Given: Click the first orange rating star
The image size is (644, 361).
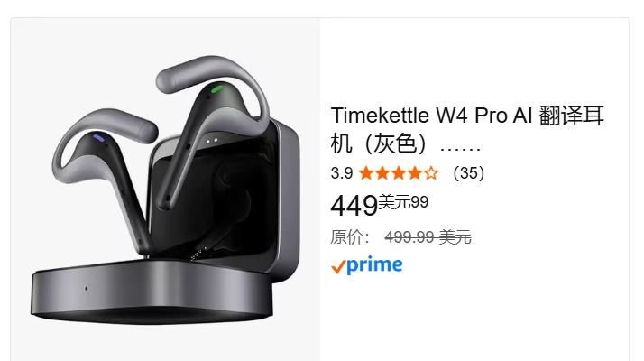Looking at the screenshot, I should [x=366, y=173].
